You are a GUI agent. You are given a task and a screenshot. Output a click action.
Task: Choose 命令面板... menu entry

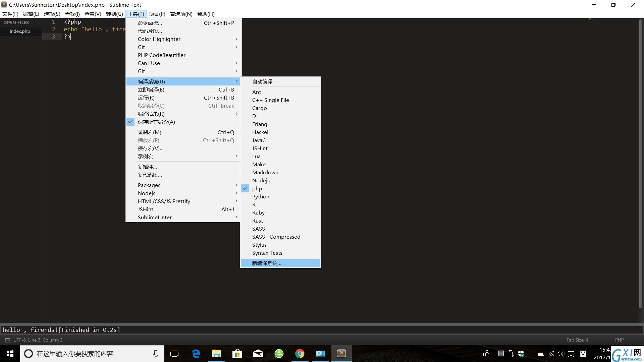[x=183, y=23]
